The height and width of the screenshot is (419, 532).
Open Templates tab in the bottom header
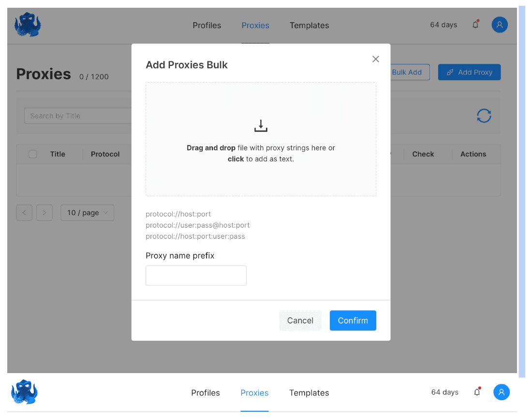pos(309,393)
